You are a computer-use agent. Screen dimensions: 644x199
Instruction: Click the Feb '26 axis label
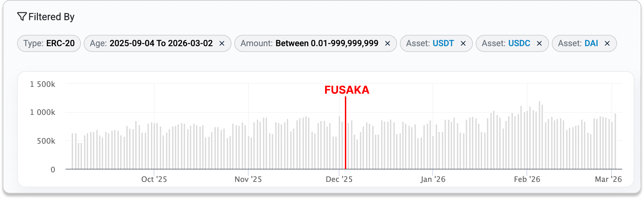[527, 179]
